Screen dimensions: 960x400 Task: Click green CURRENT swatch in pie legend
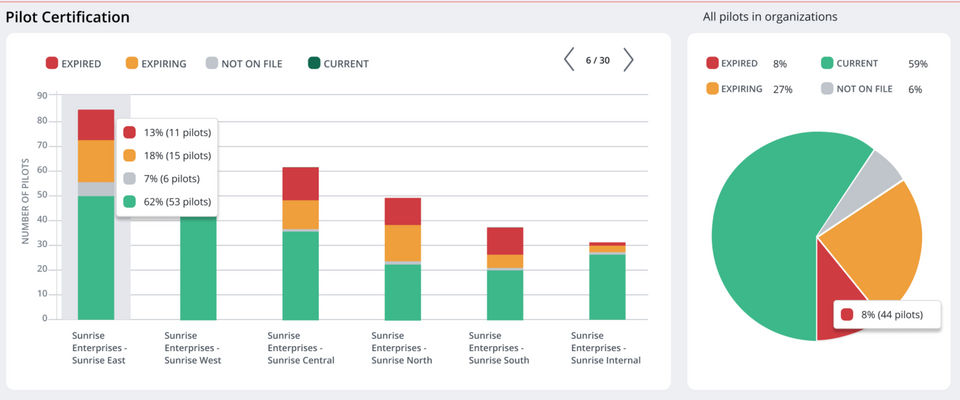tap(827, 63)
